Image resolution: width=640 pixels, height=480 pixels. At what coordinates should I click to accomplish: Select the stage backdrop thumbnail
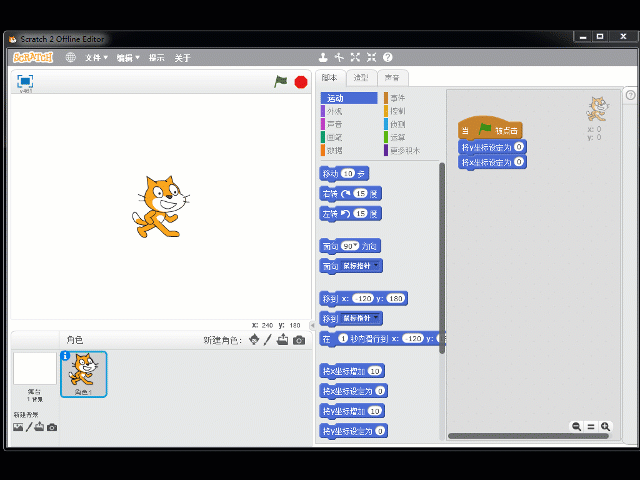pyautogui.click(x=35, y=369)
